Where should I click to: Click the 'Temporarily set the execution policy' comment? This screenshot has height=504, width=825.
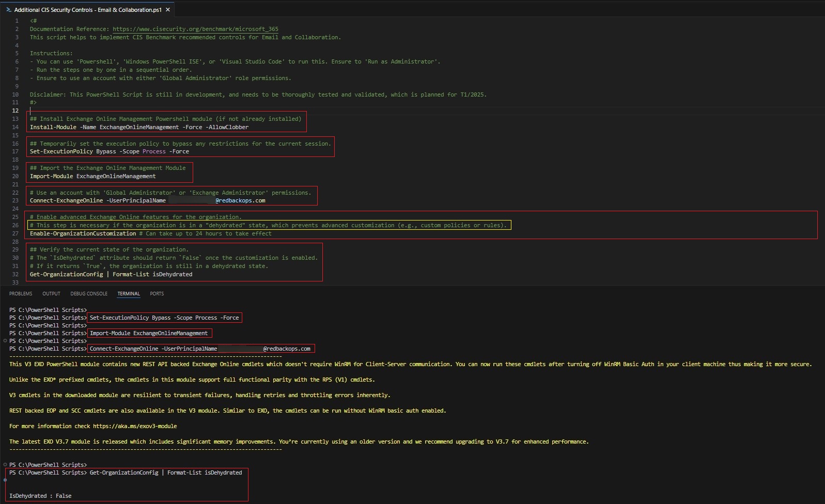click(x=180, y=144)
